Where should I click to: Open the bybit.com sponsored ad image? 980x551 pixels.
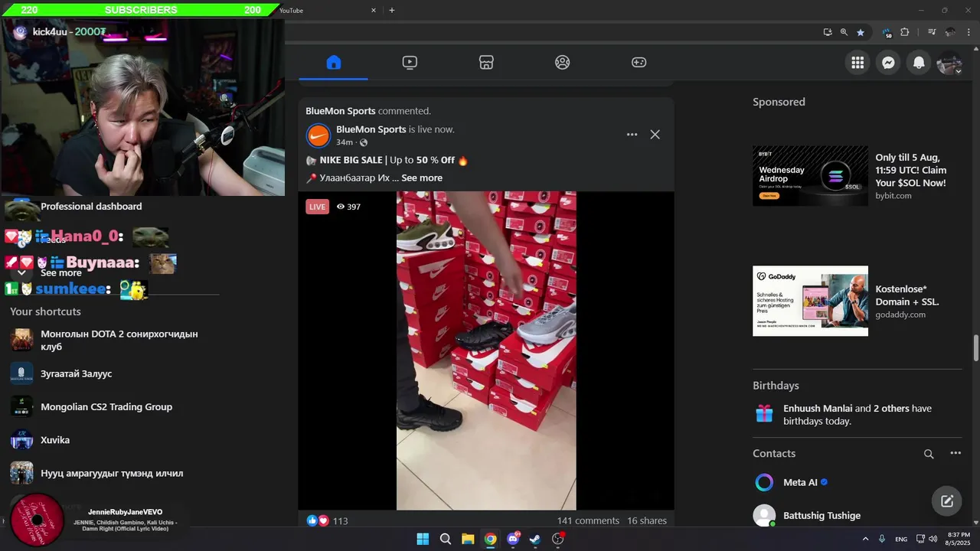coord(810,175)
